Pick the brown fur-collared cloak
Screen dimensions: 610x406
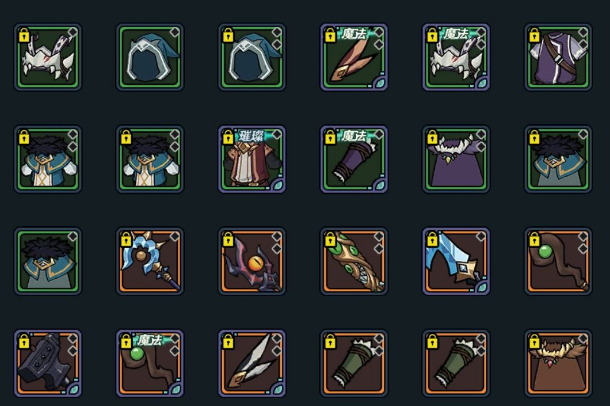(558, 364)
